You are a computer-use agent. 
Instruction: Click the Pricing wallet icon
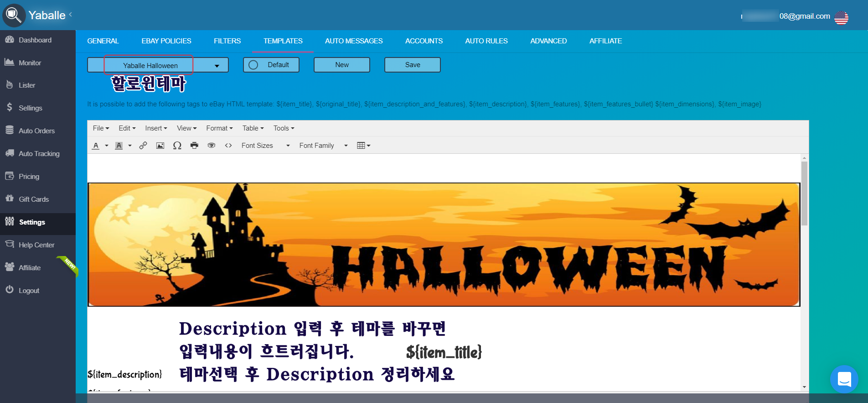click(x=10, y=176)
